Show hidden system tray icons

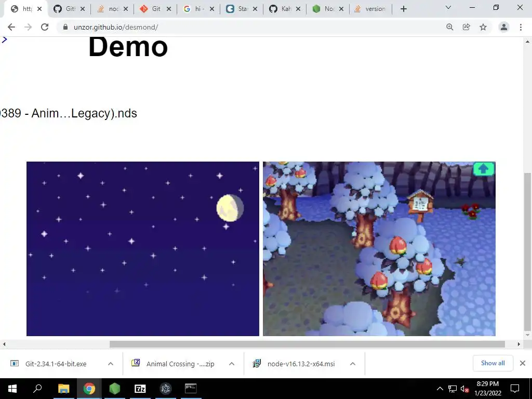(x=440, y=389)
